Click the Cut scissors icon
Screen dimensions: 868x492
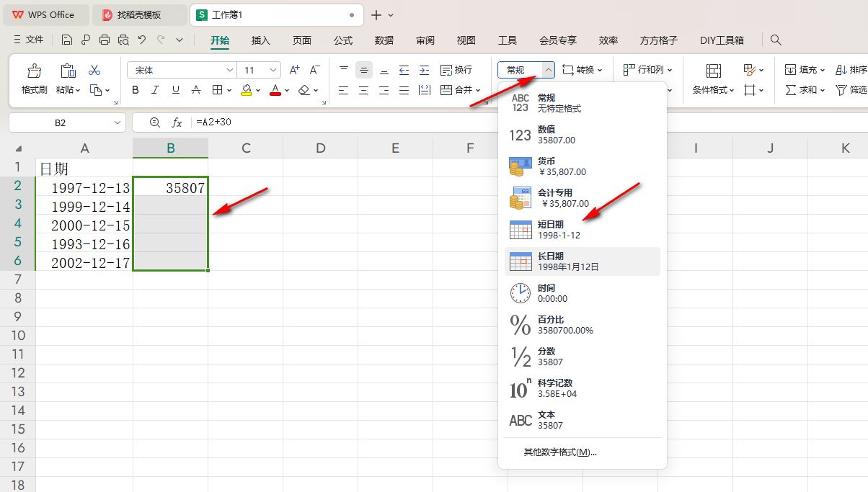pos(94,70)
